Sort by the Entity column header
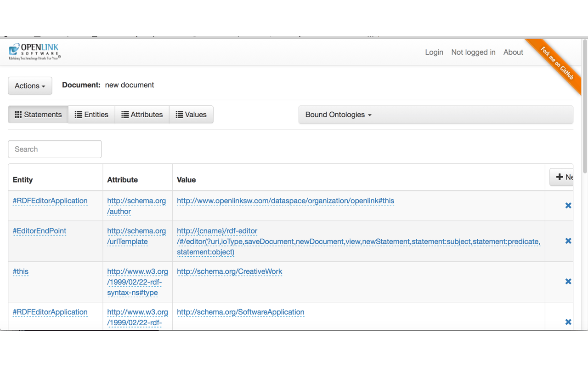 (x=23, y=180)
